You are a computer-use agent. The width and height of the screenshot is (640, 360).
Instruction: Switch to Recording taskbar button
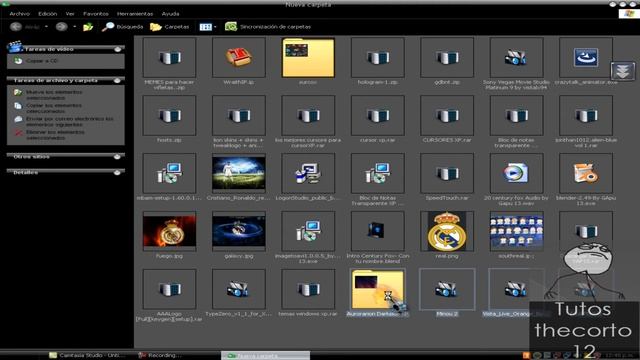[x=160, y=356]
